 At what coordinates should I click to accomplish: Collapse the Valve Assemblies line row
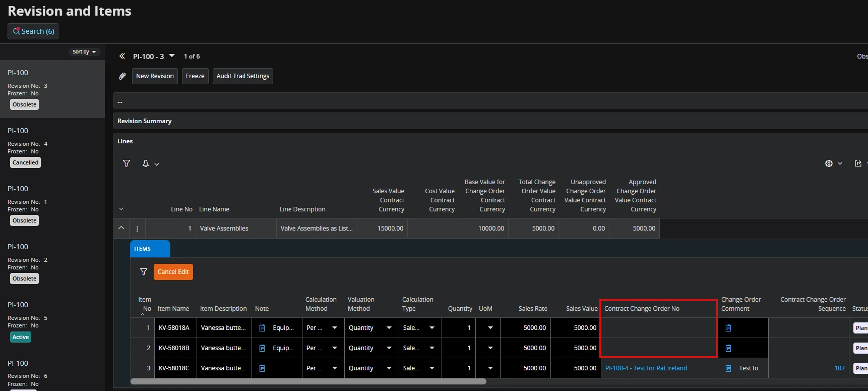121,228
